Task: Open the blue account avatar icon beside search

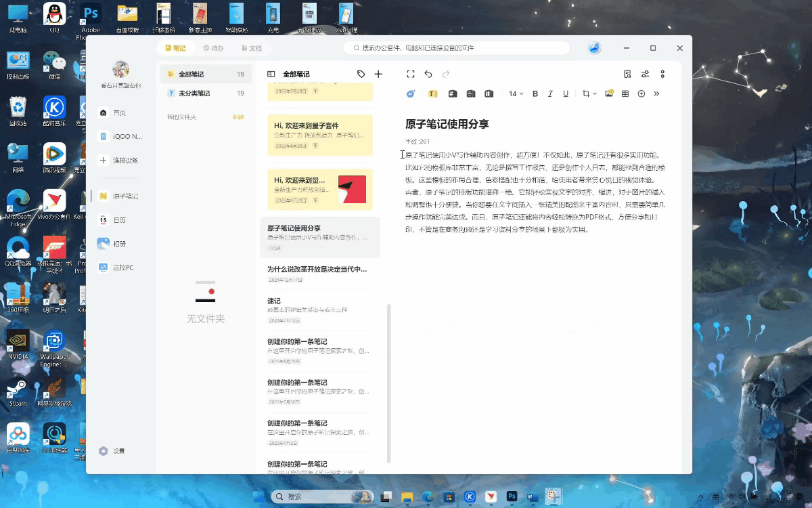Action: [595, 48]
